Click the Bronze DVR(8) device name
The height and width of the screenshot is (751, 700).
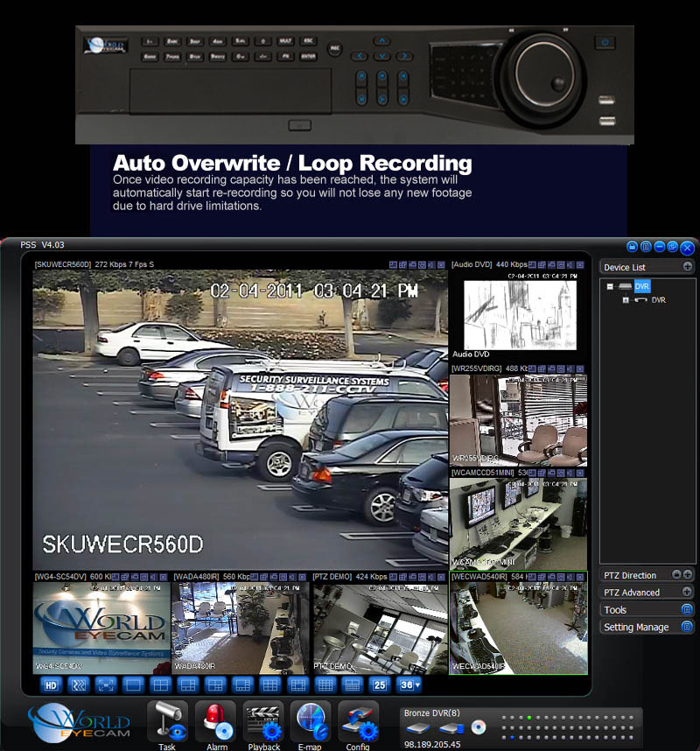[x=432, y=713]
